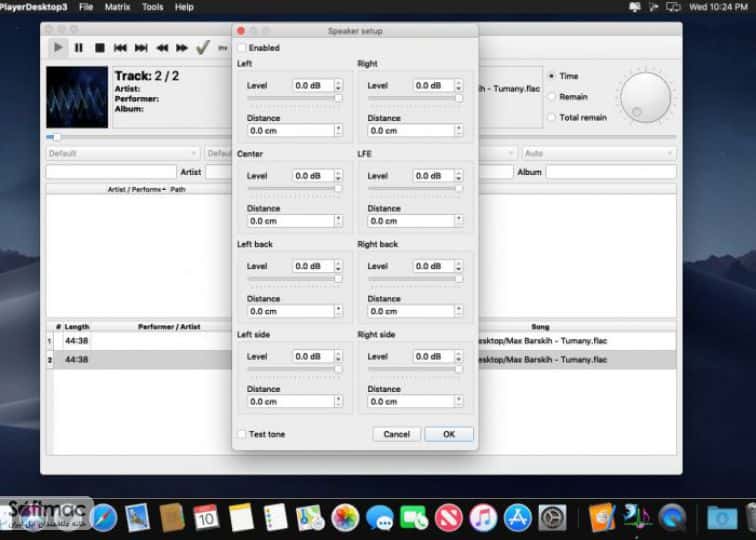Select playlist row 1 with length 44:38
The width and height of the screenshot is (756, 540).
coord(361,340)
